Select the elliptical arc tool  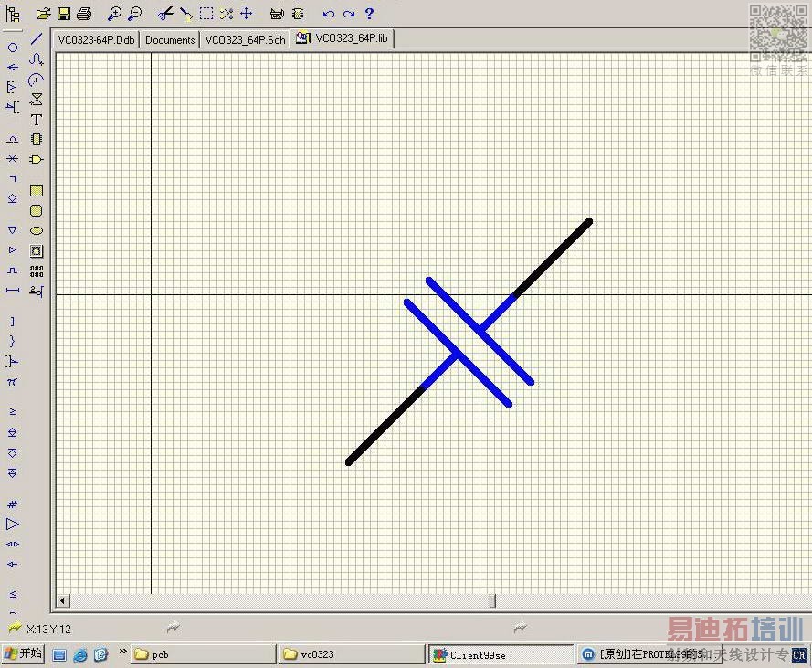tap(37, 80)
